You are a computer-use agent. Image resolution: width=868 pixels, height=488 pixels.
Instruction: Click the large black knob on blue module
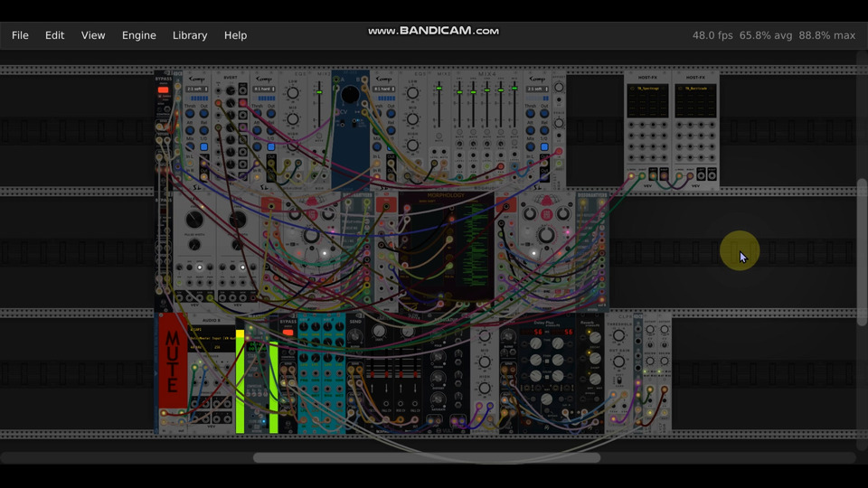pos(350,94)
